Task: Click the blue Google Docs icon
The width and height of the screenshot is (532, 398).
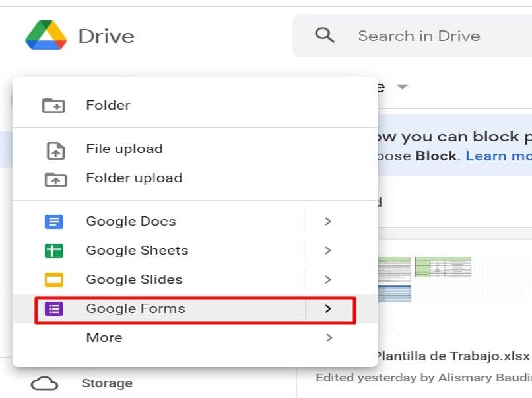Action: 54,222
